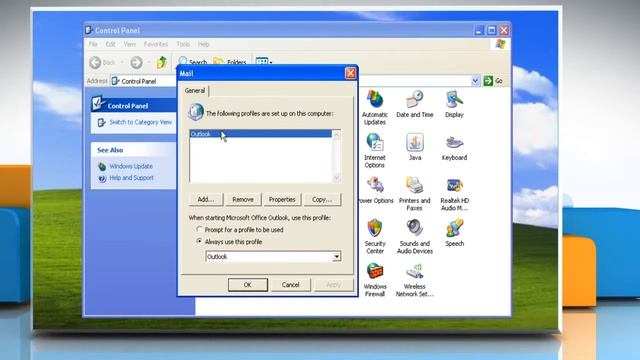
Task: Click the Properties button
Action: pos(282,200)
